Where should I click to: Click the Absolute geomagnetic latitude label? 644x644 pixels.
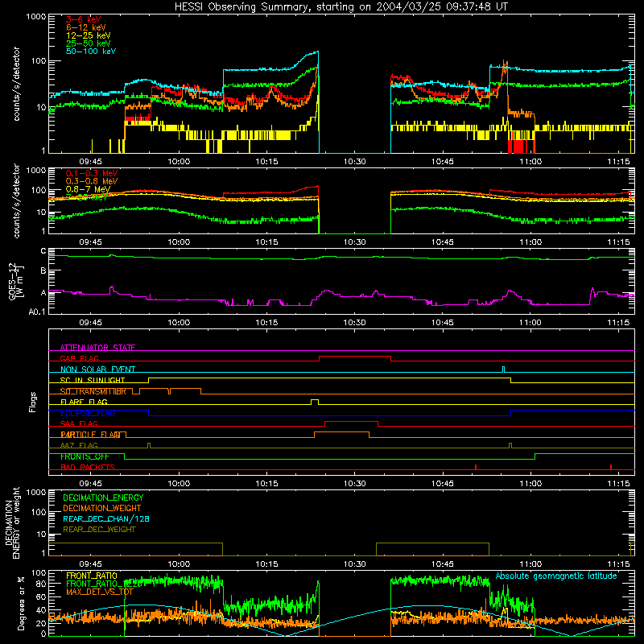click(x=556, y=576)
